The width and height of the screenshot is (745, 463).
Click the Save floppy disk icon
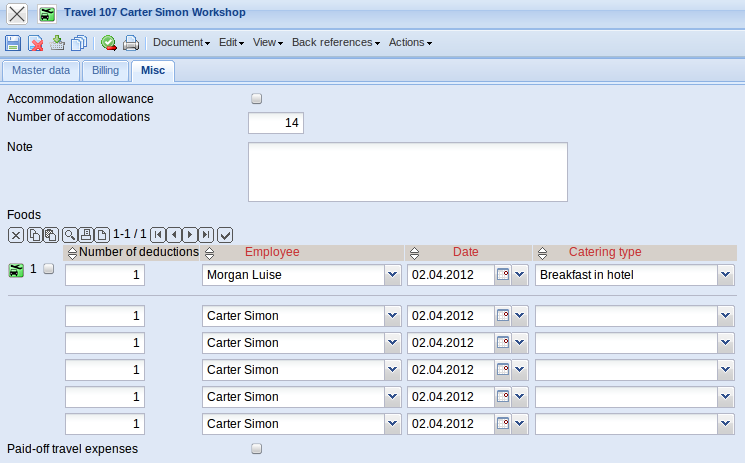tap(13, 43)
